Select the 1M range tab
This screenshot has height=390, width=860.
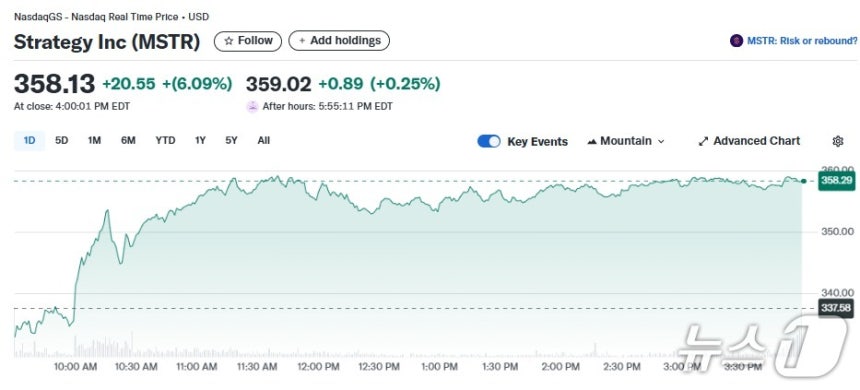click(x=94, y=140)
